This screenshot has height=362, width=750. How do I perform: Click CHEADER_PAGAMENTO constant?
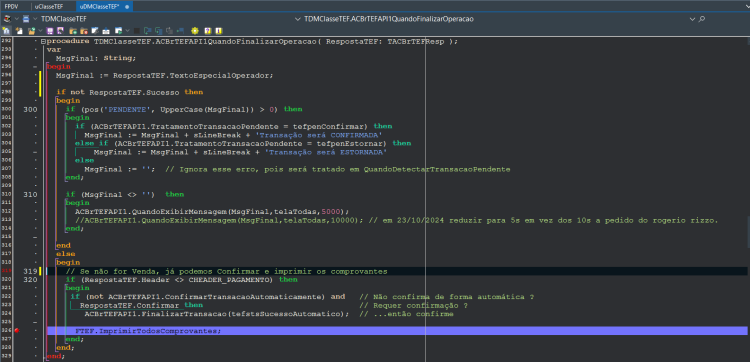(231, 279)
